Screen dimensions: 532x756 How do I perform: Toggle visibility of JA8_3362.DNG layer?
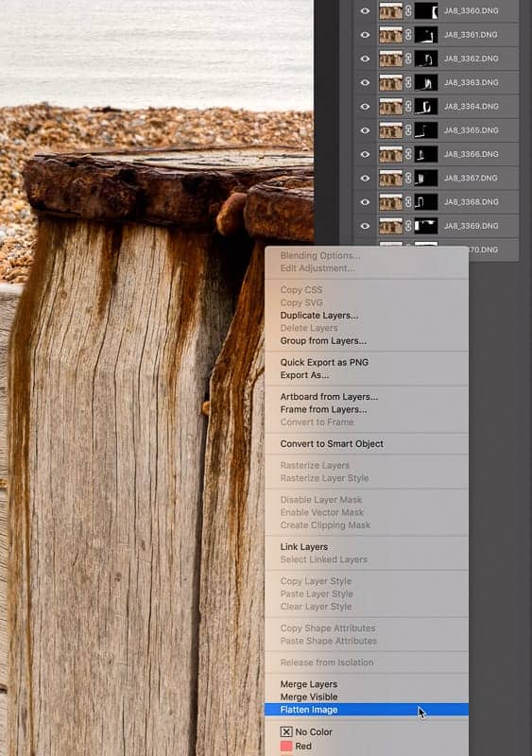pos(365,59)
